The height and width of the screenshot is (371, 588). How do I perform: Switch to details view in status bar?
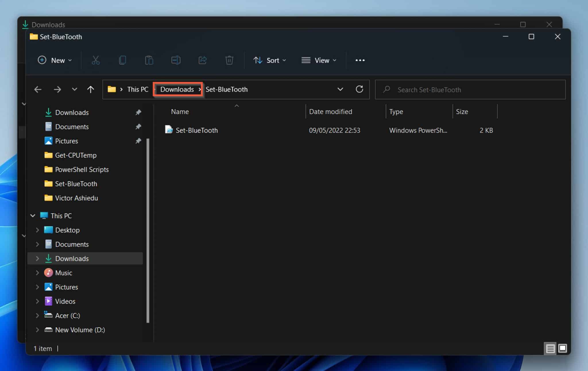(x=550, y=348)
